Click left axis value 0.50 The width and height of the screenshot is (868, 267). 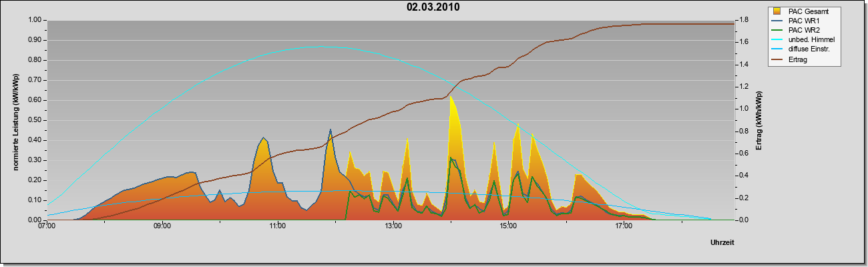pos(36,120)
